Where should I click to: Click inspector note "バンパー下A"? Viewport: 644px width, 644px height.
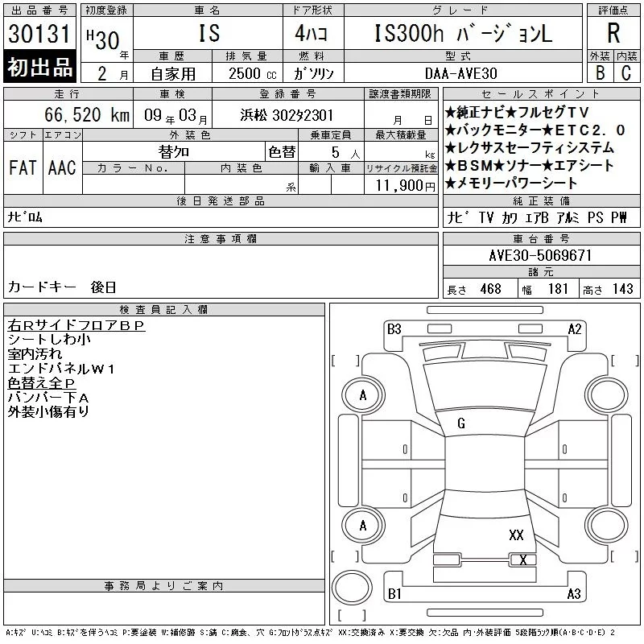coord(48,398)
